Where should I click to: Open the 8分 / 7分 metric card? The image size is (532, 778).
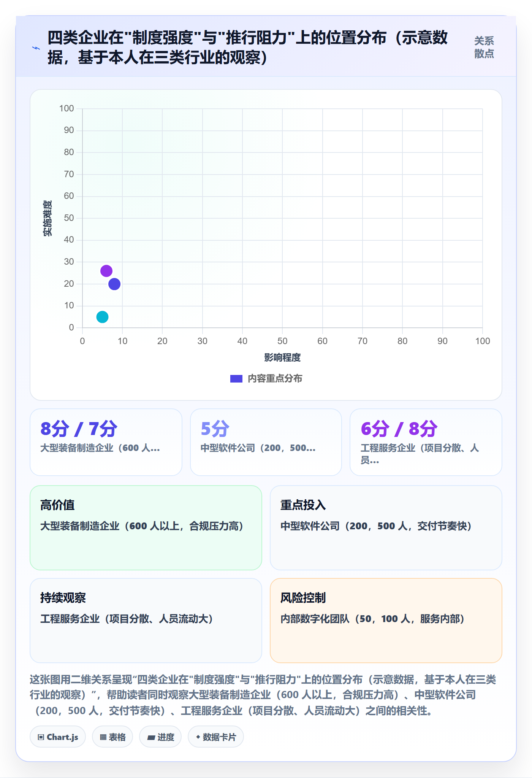(106, 442)
